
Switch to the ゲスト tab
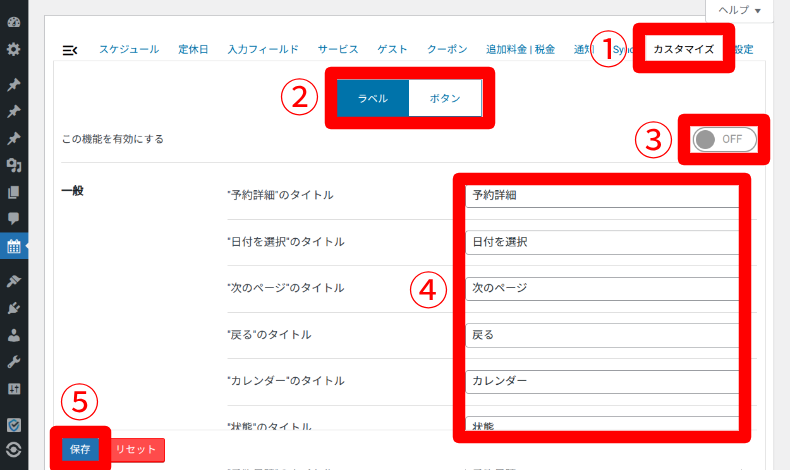point(392,49)
